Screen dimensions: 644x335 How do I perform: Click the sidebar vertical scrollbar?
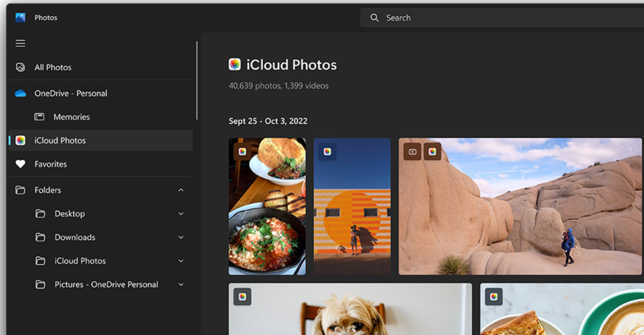pyautogui.click(x=197, y=81)
